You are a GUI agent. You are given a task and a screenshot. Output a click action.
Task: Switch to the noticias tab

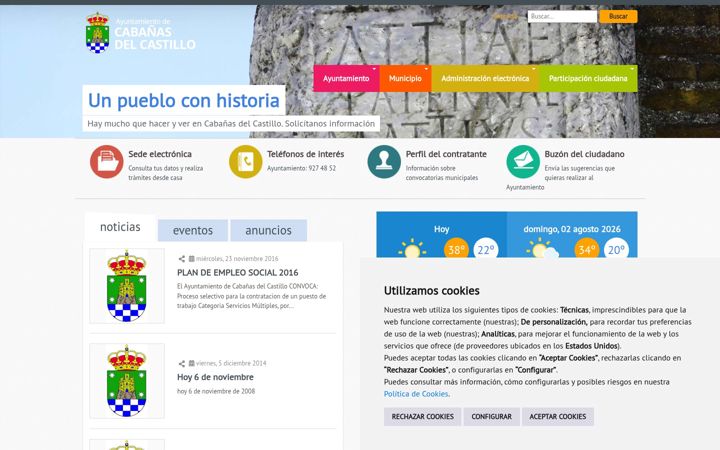[120, 227]
